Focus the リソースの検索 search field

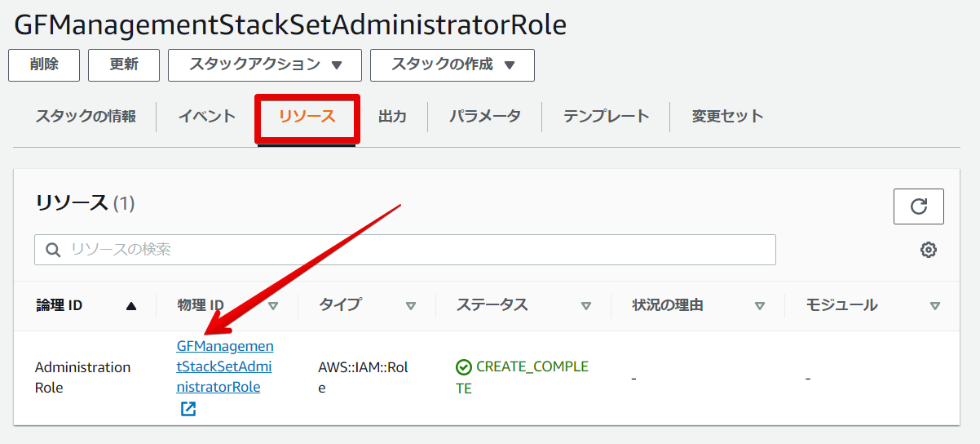405,250
